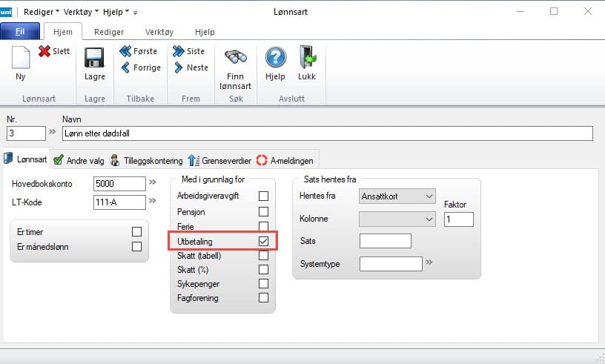Tick the Er timer checkbox
The width and height of the screenshot is (605, 364).
pyautogui.click(x=136, y=232)
